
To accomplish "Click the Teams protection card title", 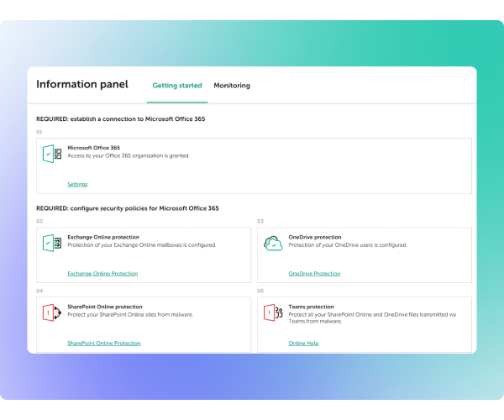I will (311, 307).
